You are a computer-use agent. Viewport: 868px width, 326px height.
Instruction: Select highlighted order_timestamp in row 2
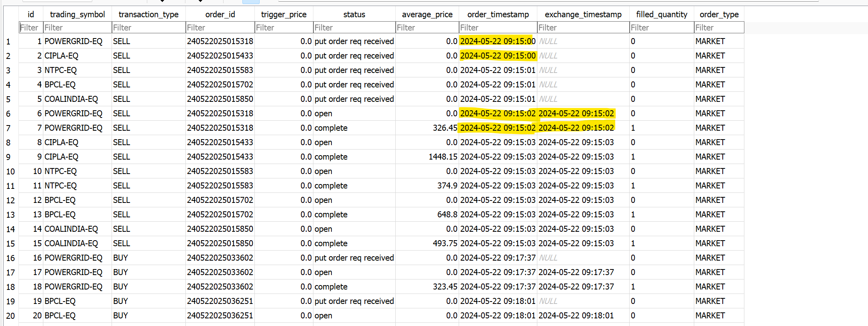click(498, 56)
